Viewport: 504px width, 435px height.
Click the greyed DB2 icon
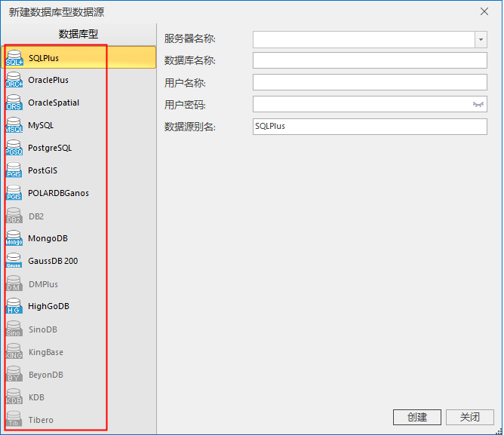click(14, 216)
